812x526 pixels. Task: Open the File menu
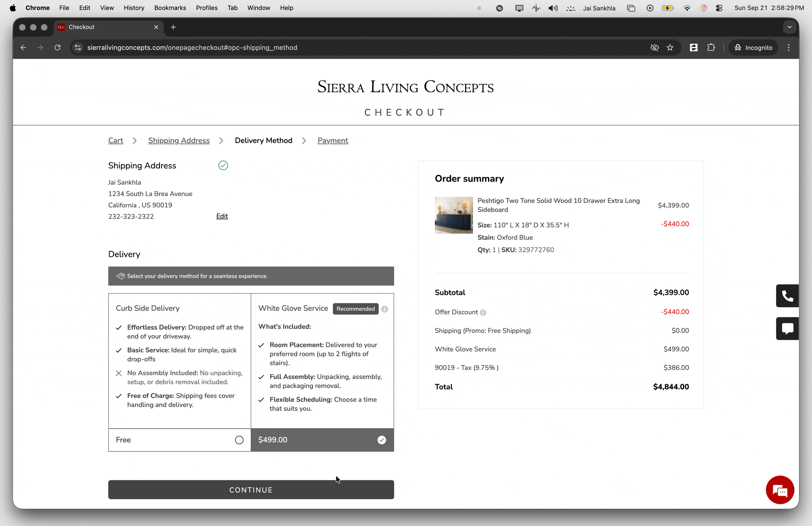tap(64, 8)
